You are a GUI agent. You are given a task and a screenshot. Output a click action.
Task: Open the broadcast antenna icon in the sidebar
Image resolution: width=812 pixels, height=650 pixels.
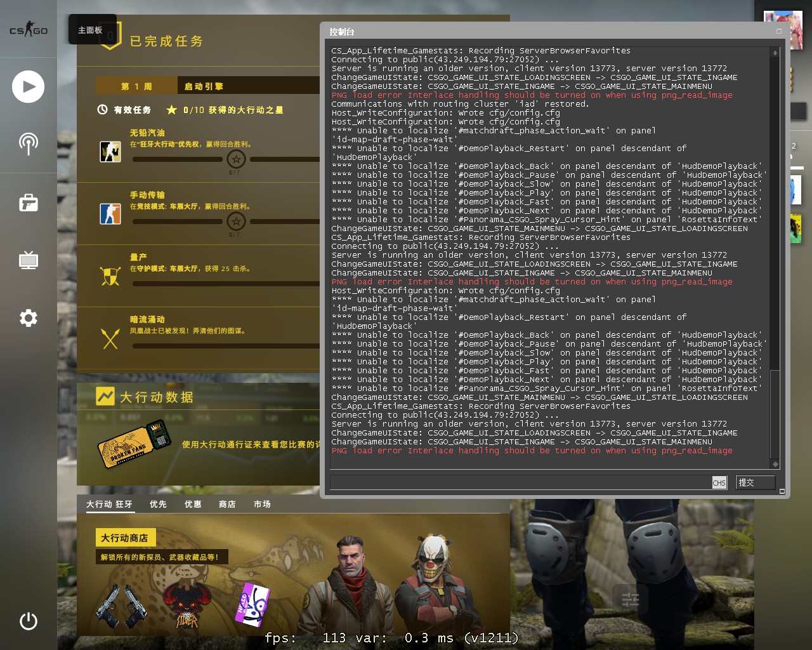(28, 143)
